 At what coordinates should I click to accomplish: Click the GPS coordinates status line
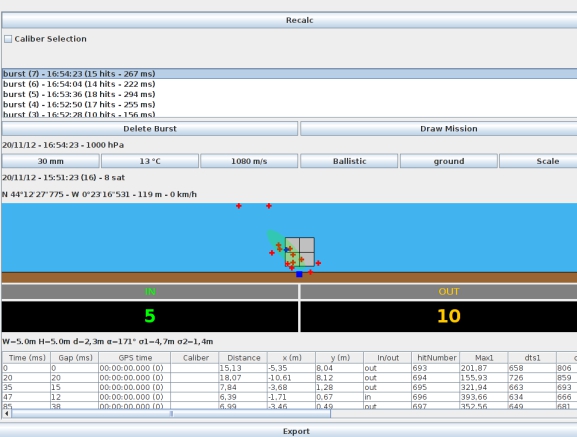pos(99,194)
